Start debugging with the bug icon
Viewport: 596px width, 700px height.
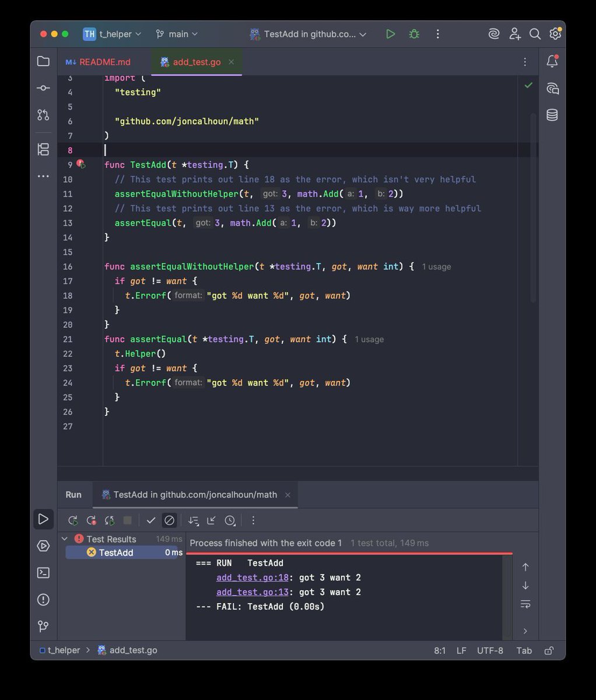414,34
